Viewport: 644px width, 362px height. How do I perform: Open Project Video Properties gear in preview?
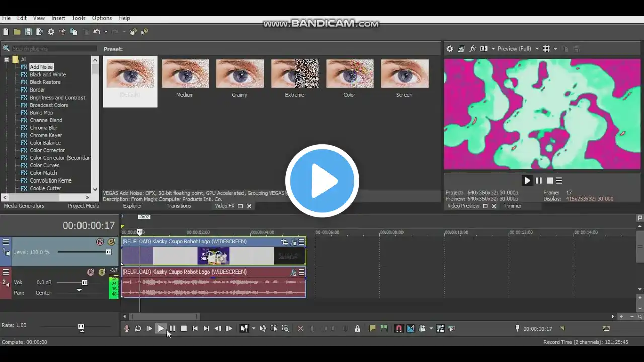[450, 49]
